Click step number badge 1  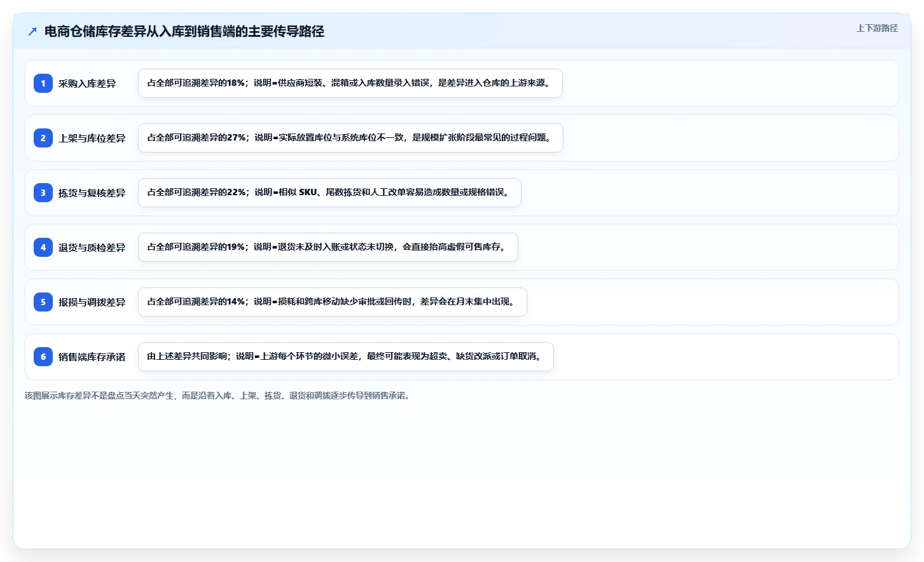click(x=43, y=83)
